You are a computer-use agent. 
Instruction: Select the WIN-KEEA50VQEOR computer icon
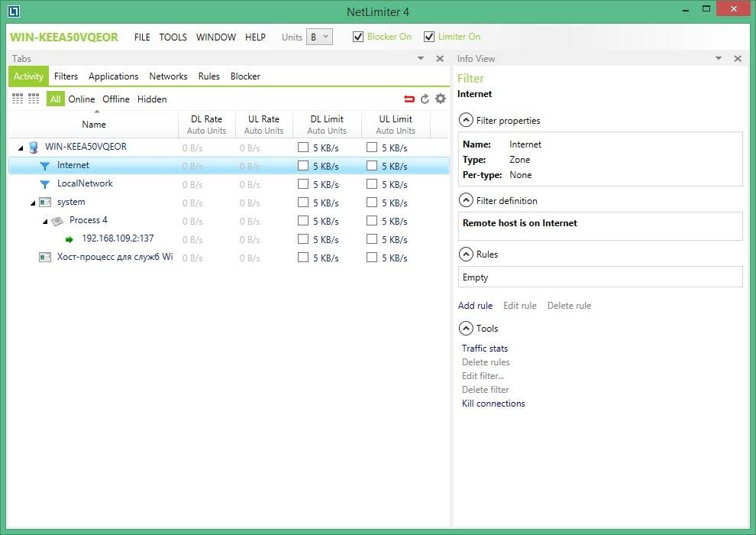pyautogui.click(x=34, y=148)
